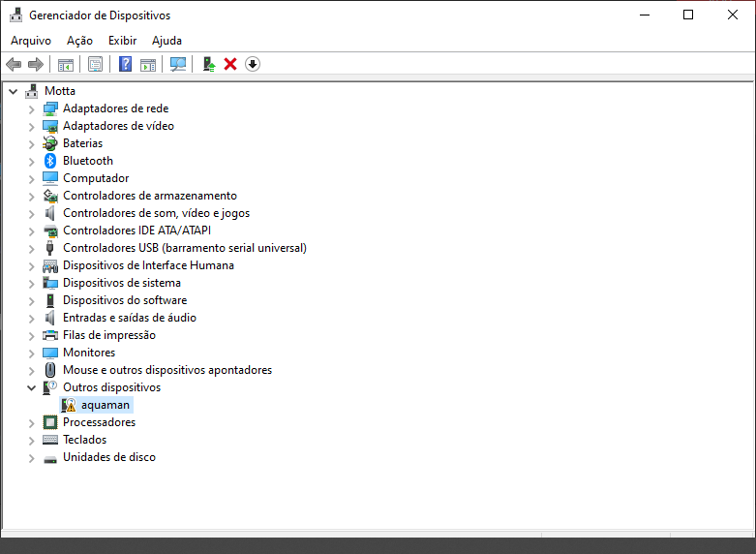Image resolution: width=756 pixels, height=554 pixels.
Task: Click the Filas de impressão printer icon
Action: tap(50, 335)
